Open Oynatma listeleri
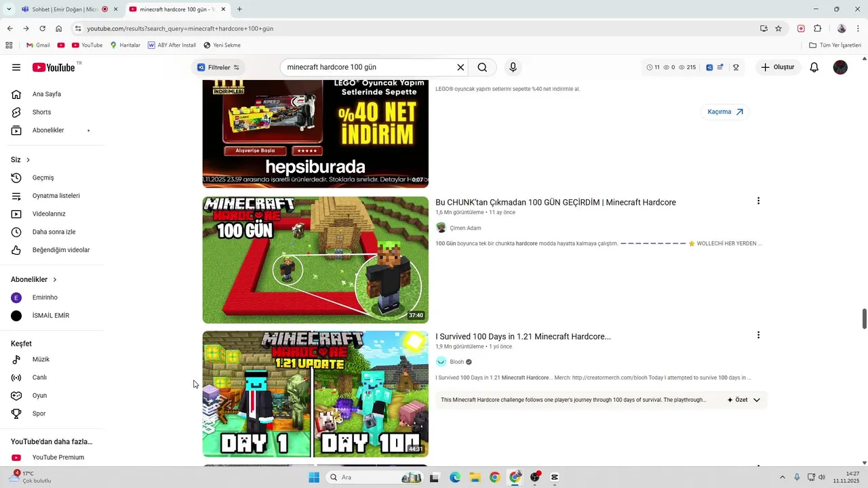Screen dimensions: 868x488 tap(54, 196)
